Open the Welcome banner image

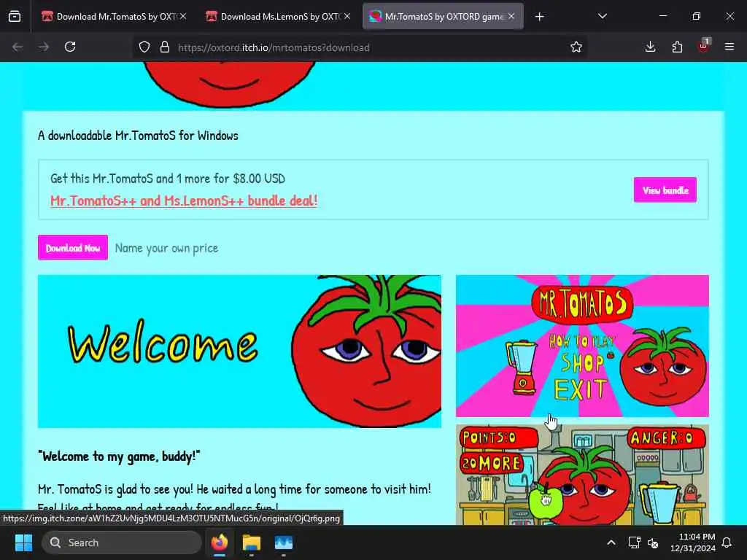pos(239,351)
